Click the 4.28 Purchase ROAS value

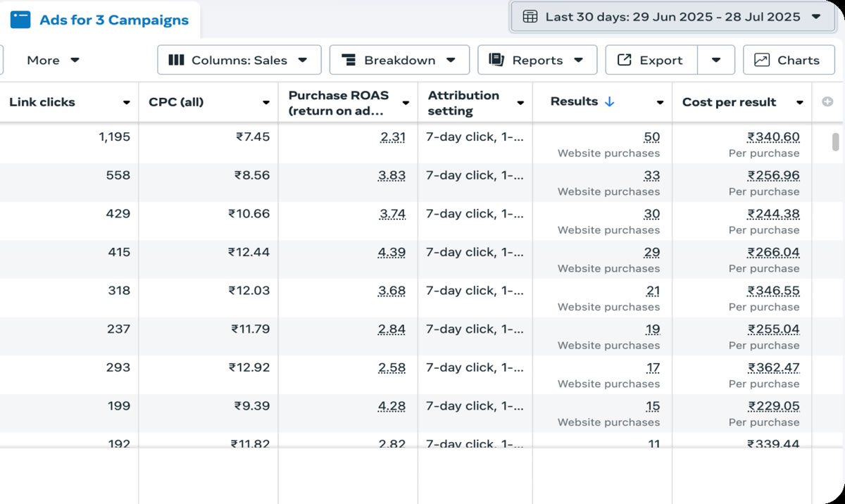coord(392,405)
